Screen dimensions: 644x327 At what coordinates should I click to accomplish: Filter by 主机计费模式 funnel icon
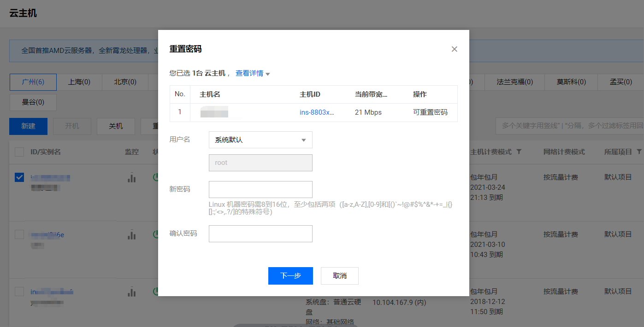pyautogui.click(x=519, y=152)
